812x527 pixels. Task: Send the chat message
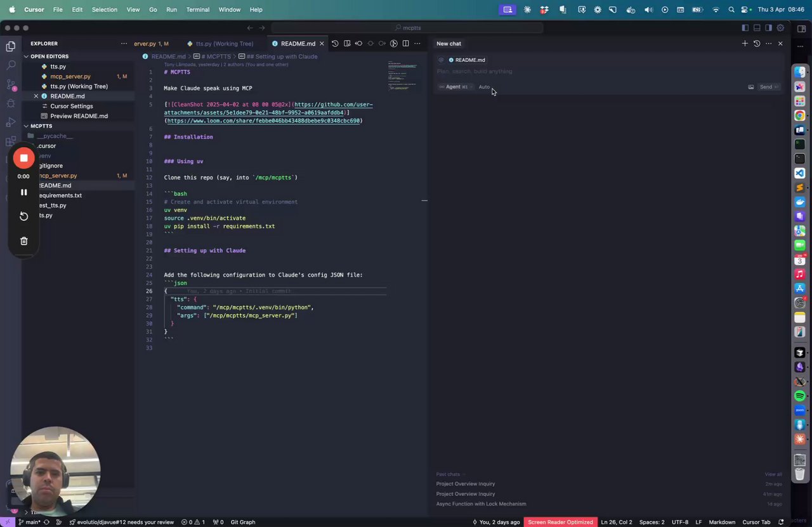[x=769, y=87]
